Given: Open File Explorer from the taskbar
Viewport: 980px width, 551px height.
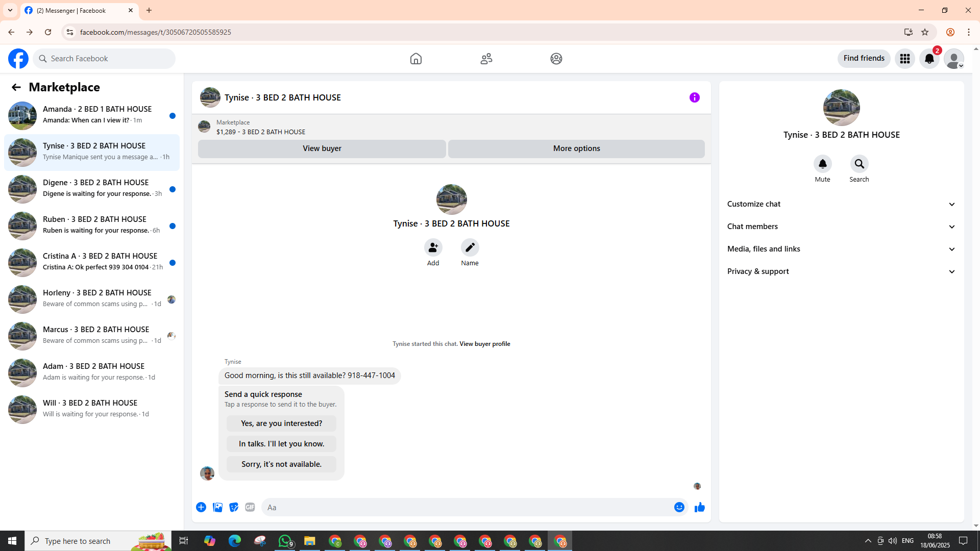Looking at the screenshot, I should [x=310, y=541].
